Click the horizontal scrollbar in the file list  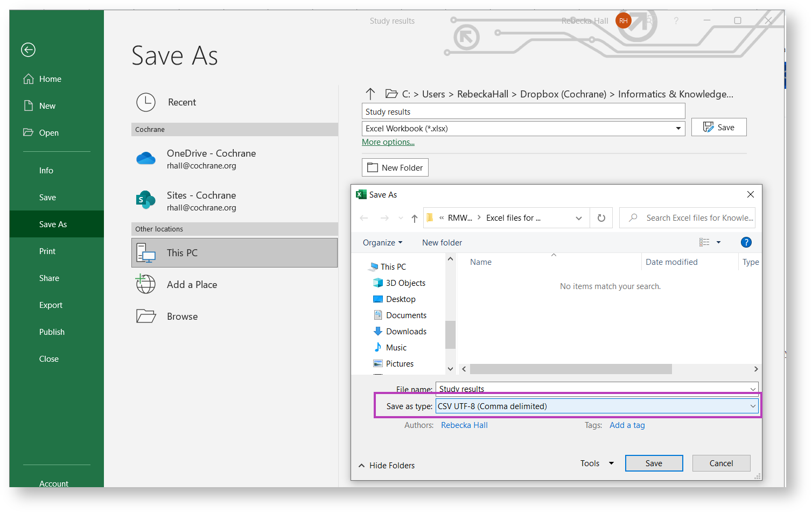pos(571,369)
